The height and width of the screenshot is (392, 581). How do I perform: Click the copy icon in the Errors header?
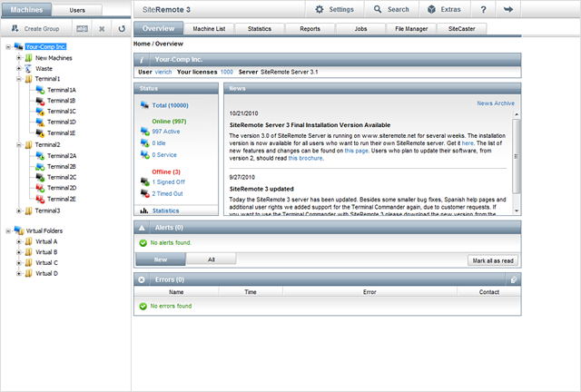(514, 279)
